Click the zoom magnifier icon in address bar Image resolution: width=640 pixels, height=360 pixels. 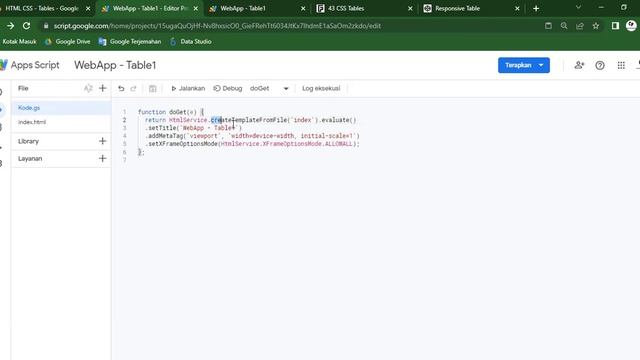(564, 26)
